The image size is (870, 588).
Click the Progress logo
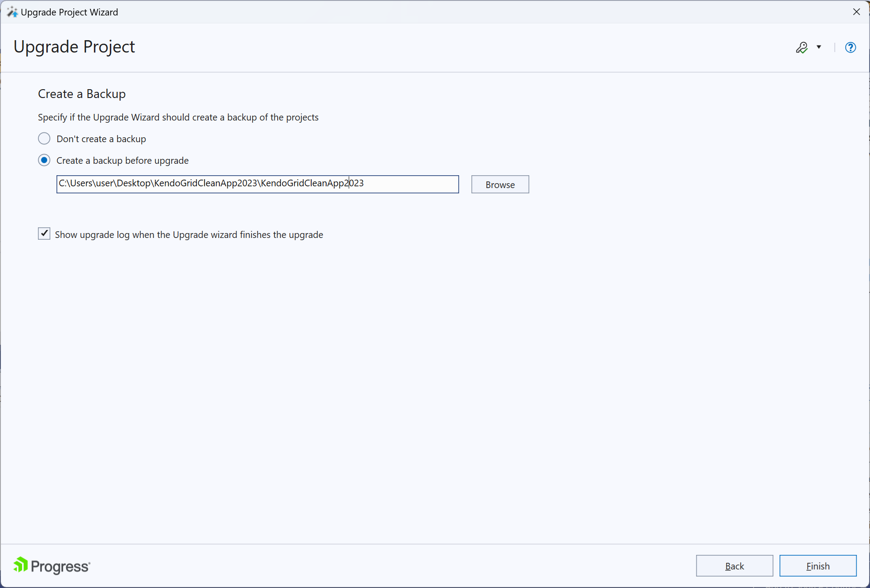click(x=52, y=565)
